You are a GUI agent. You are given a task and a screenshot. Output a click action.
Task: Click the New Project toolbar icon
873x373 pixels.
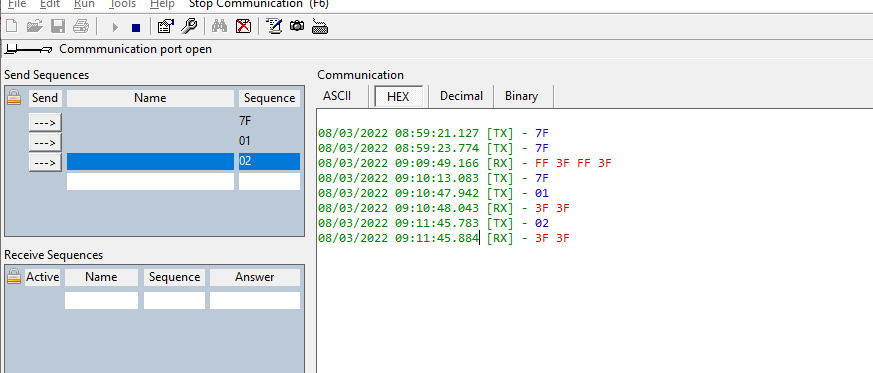pyautogui.click(x=12, y=26)
